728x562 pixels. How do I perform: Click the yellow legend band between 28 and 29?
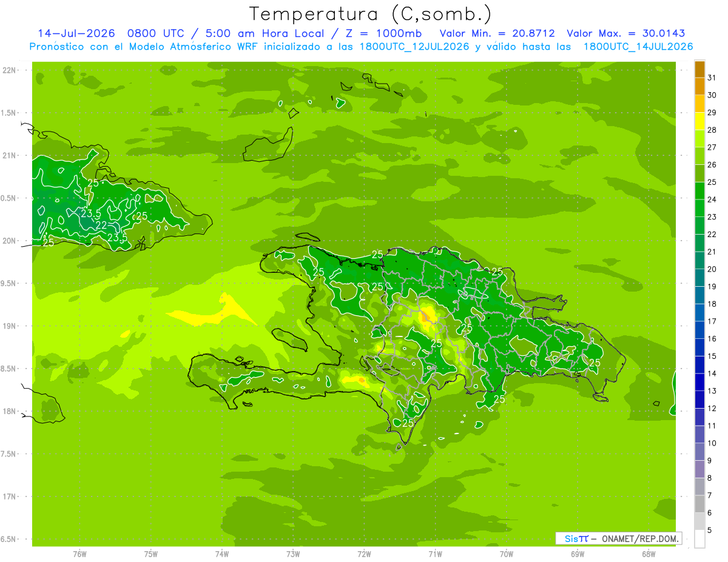tap(699, 121)
